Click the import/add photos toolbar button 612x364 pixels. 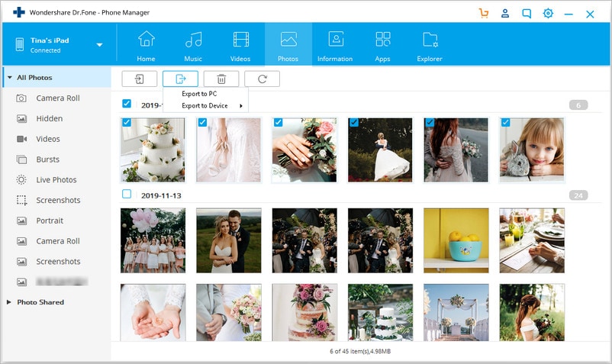(140, 79)
